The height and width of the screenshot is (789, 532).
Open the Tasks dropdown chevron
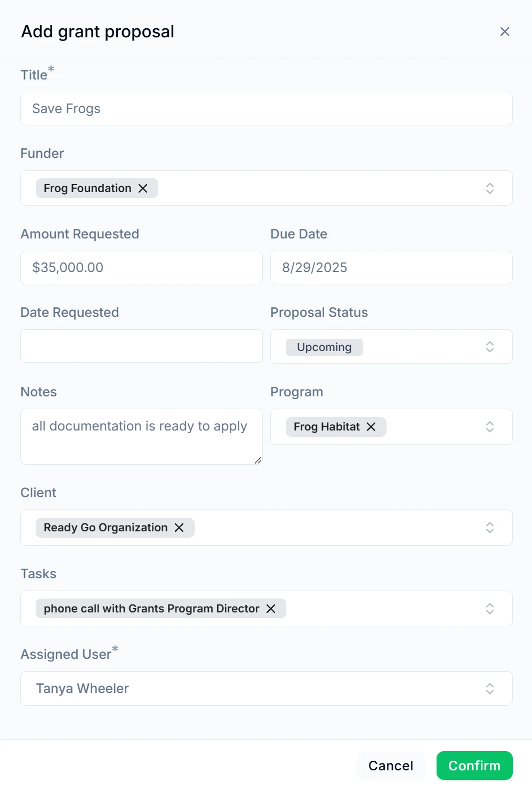click(489, 609)
